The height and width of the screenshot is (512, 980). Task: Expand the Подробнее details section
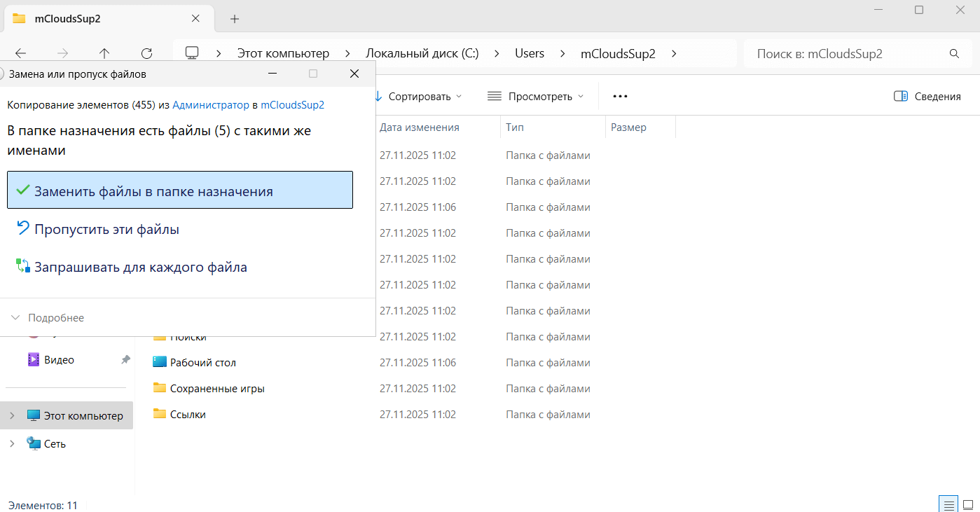pos(48,318)
